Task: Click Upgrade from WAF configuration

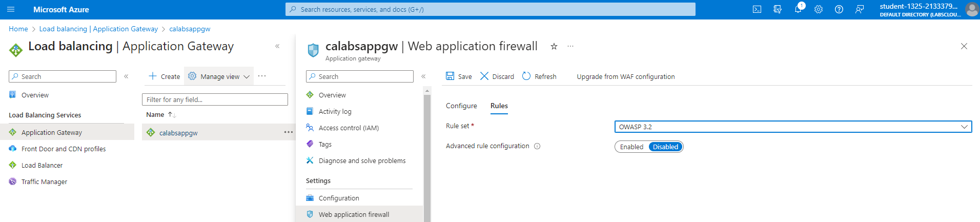Action: [626, 76]
